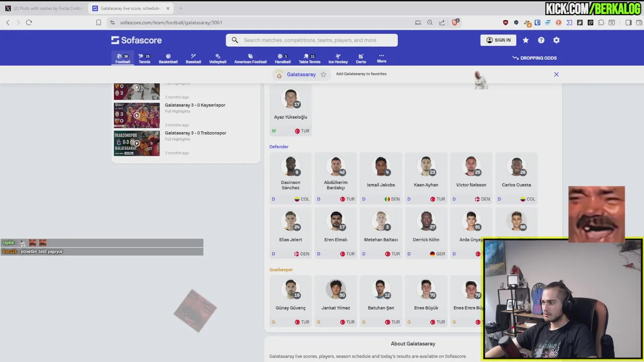The height and width of the screenshot is (362, 644).
Task: Open the uBlock Origin extension icon
Action: pyautogui.click(x=506, y=23)
